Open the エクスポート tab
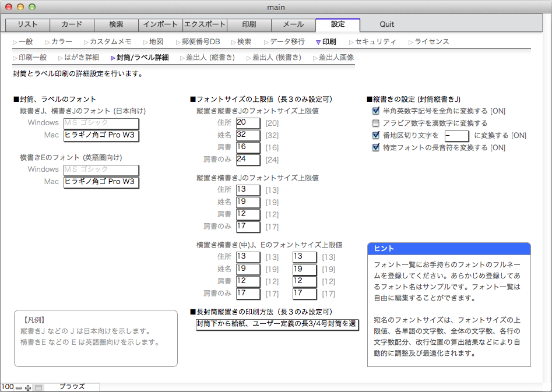Screen dimensions: 552x392 tap(204, 24)
